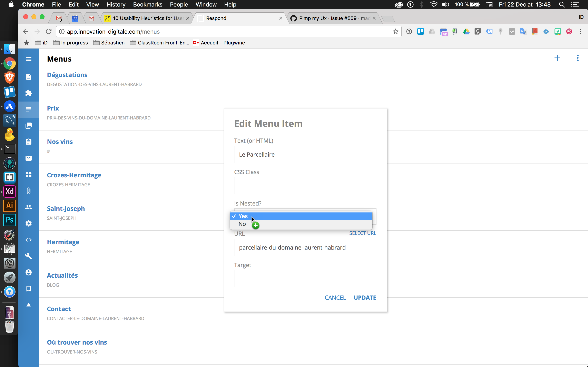Open the Chrome three-dot menu

pos(580,32)
